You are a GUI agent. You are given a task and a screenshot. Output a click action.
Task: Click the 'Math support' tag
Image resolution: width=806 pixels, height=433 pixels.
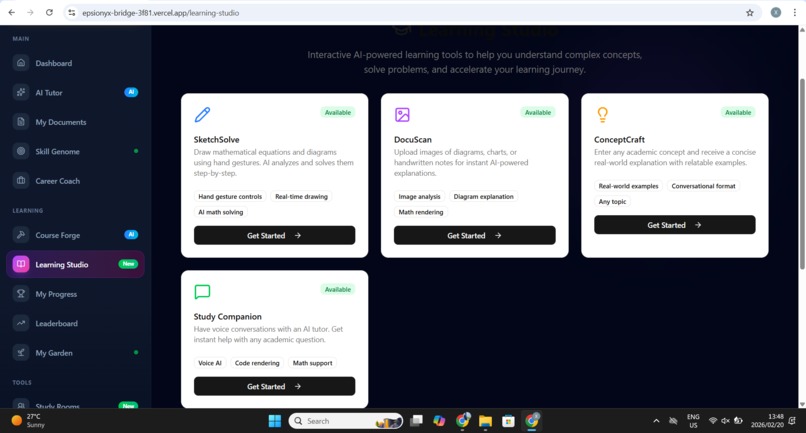coord(312,363)
